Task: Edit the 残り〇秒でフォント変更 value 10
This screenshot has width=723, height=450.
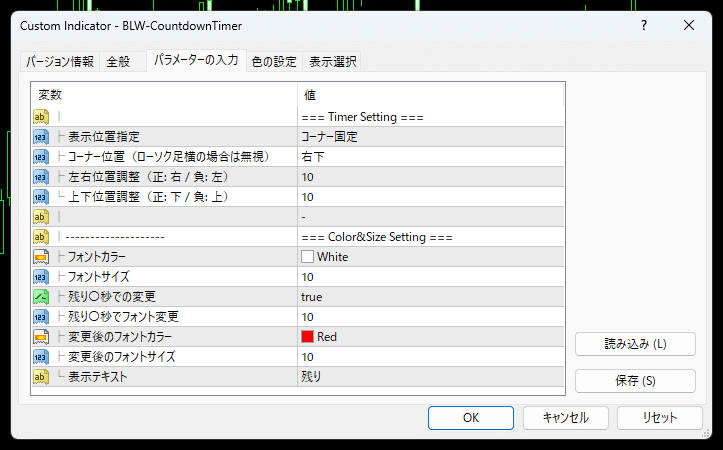Action: [x=431, y=317]
